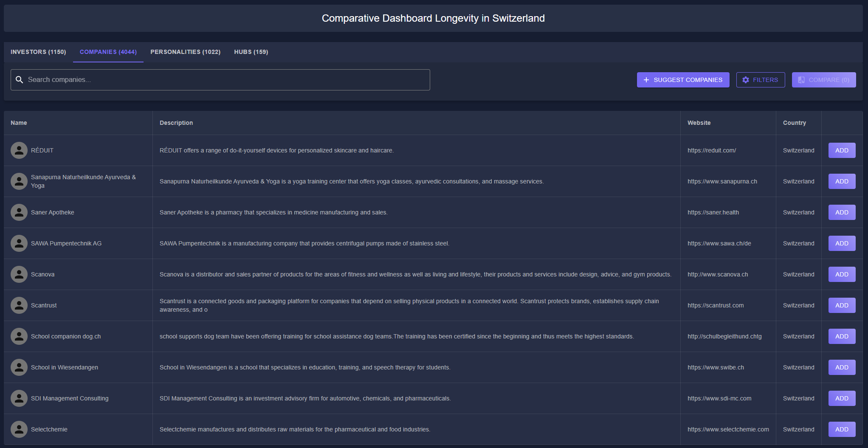Open the Filters panel

point(760,80)
